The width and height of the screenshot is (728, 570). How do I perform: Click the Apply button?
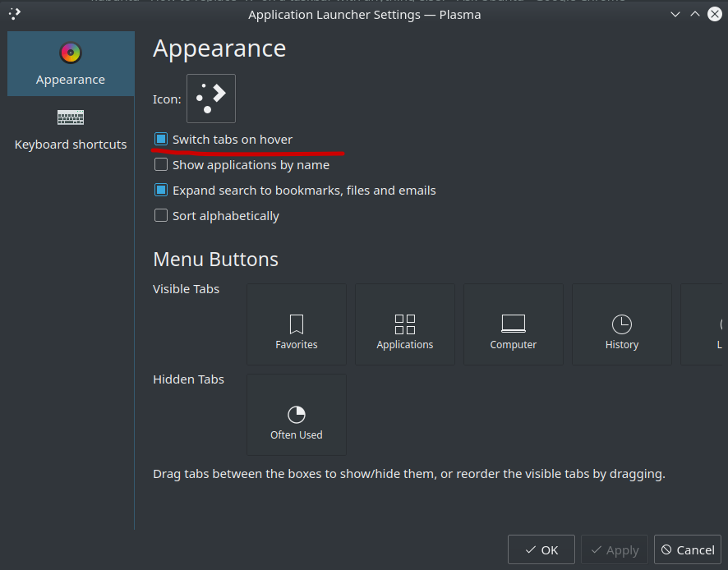(615, 549)
